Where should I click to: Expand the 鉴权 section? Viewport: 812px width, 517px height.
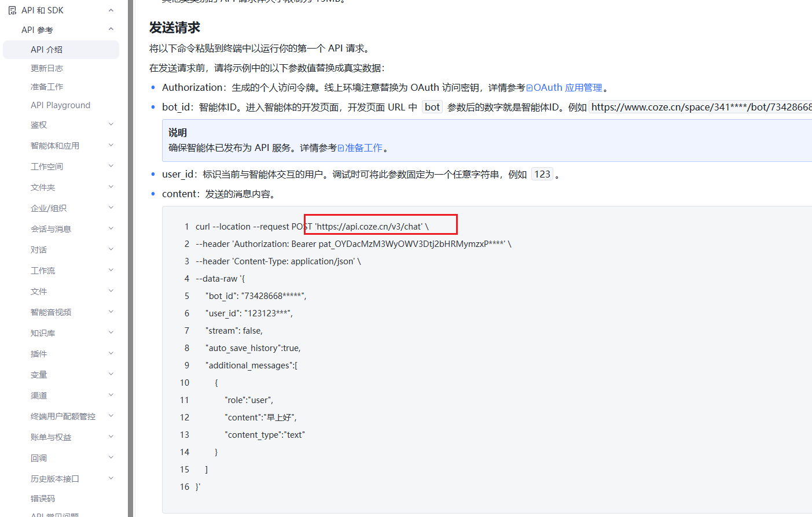pos(111,124)
